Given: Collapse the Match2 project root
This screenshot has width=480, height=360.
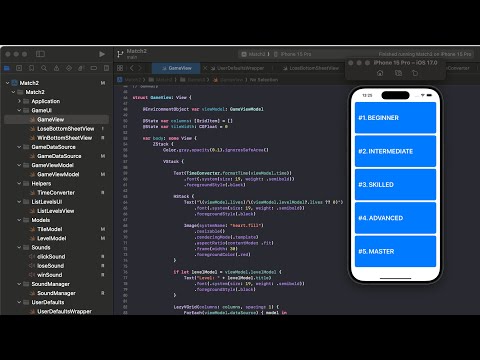Looking at the screenshot, I should click(x=7, y=83).
